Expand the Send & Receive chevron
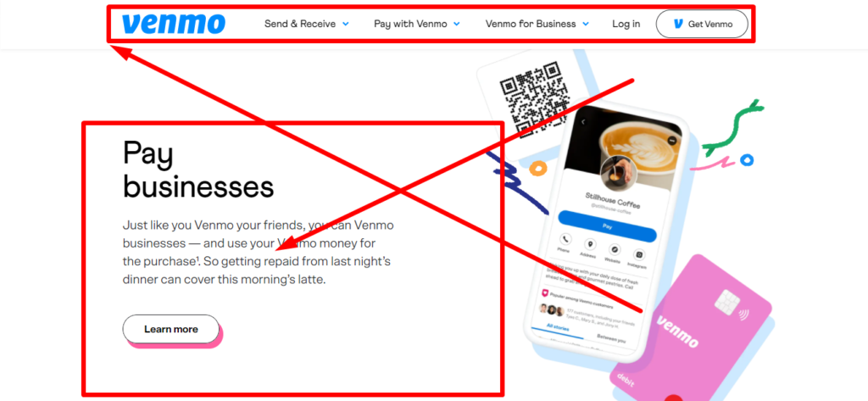Screen dimensions: 868x401 coord(346,24)
